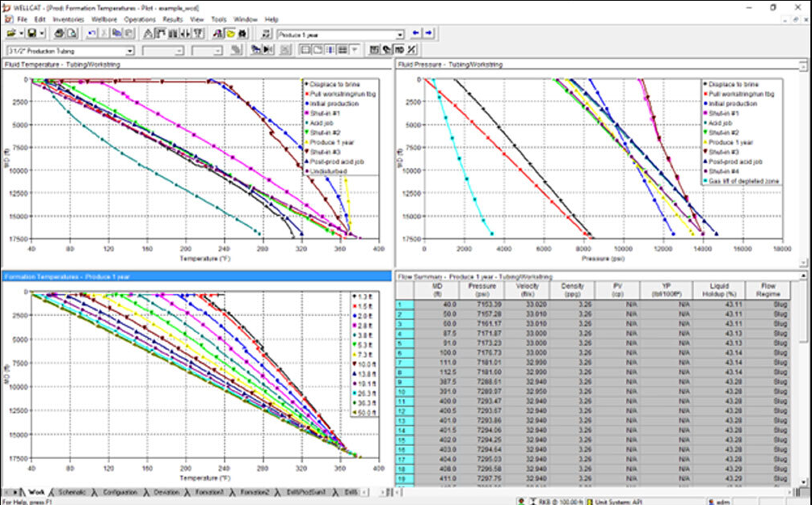The width and height of the screenshot is (812, 505).
Task: Click '10.0 ft' legend entry in formation plot
Action: [365, 364]
